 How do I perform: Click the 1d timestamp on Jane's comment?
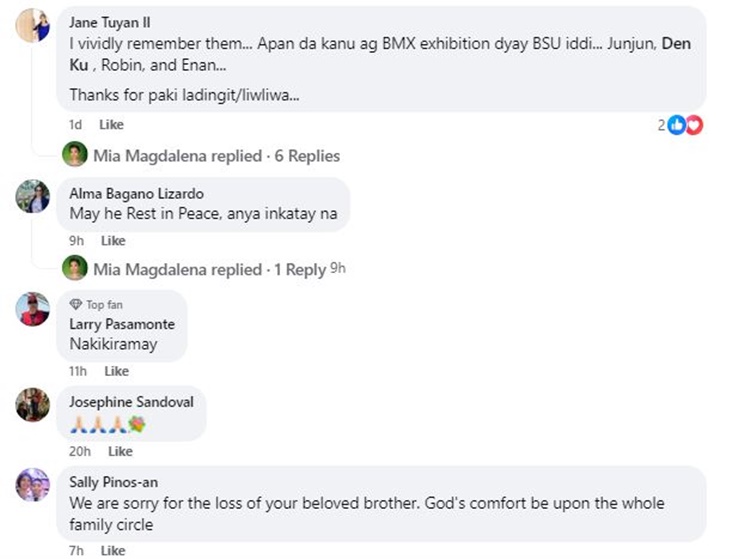pyautogui.click(x=75, y=125)
